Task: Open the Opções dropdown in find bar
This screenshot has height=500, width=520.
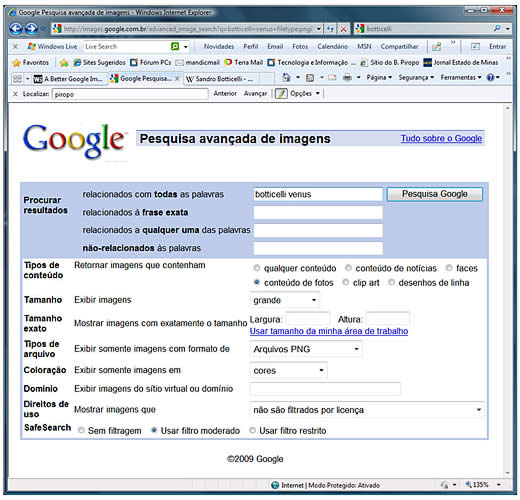Action: 305,94
